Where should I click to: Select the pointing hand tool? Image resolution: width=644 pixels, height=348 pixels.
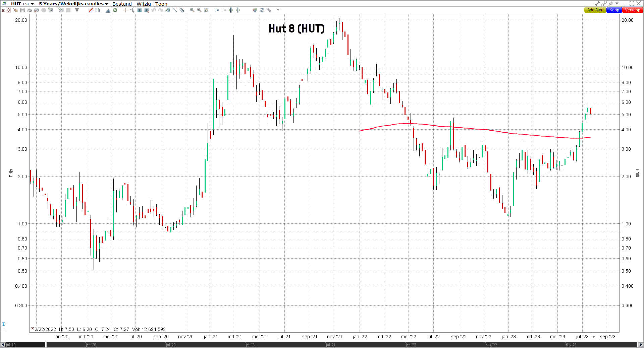(x=15, y=10)
